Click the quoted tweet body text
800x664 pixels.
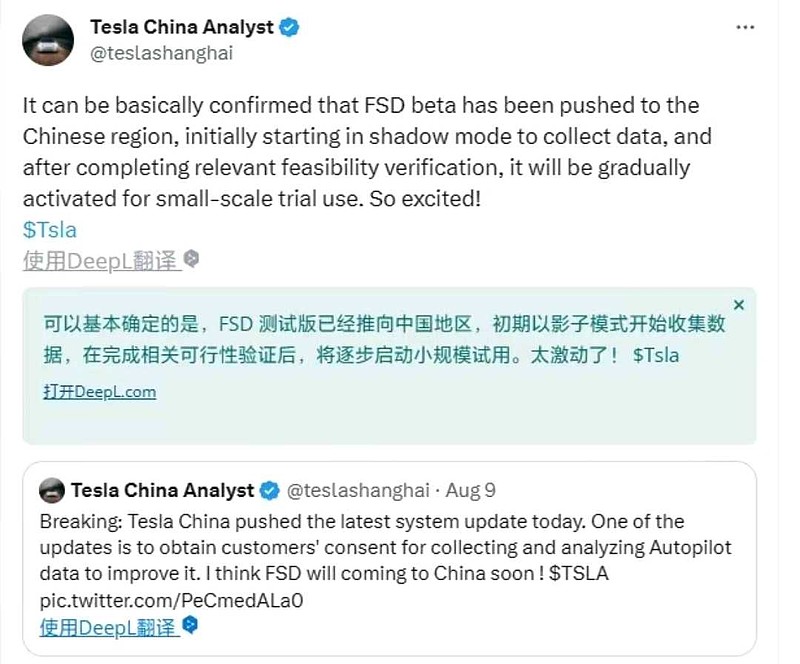(386, 548)
